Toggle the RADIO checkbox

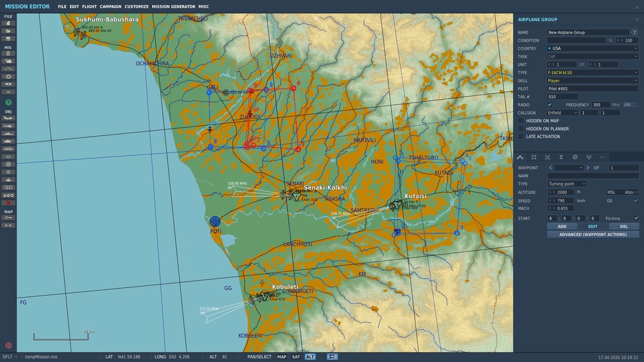tap(549, 105)
